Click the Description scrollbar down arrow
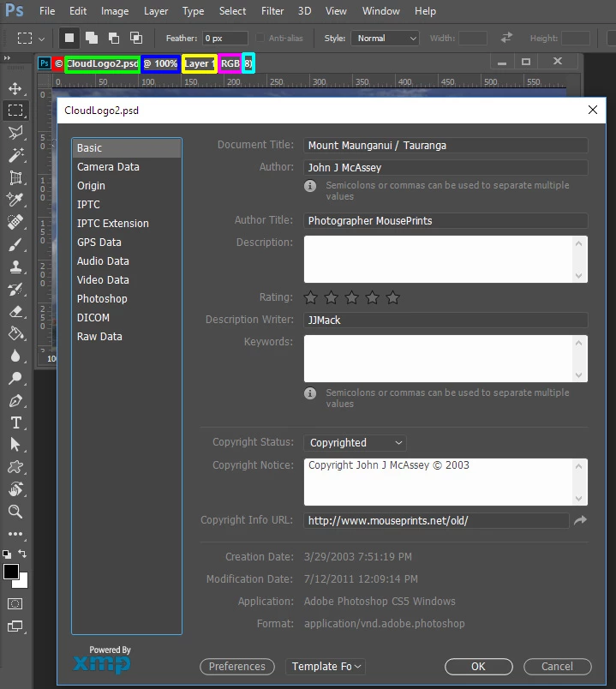616x689 pixels. tap(578, 275)
